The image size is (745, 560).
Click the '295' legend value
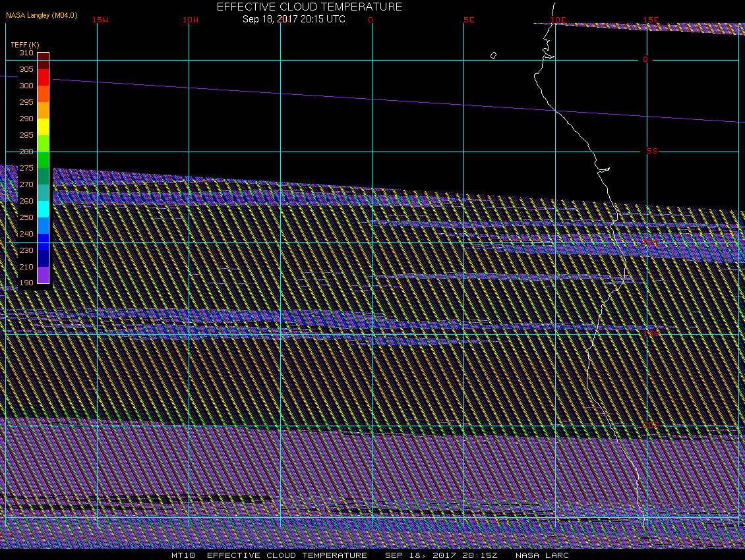pos(26,102)
